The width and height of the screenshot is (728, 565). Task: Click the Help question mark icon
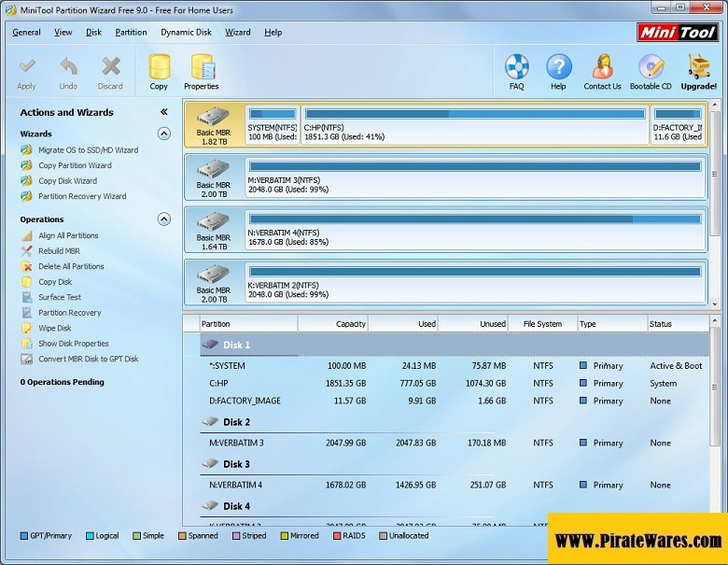[558, 71]
